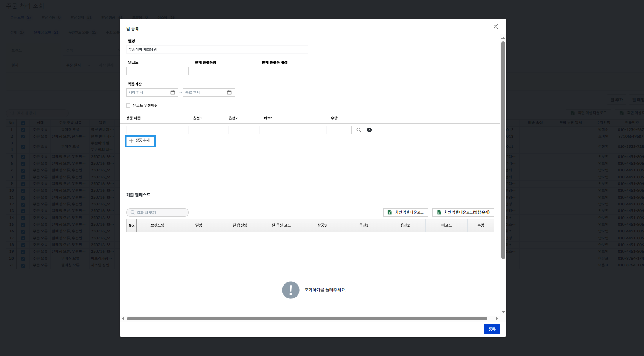Click the 시작 일시 date field
Image resolution: width=644 pixels, height=356 pixels.
(x=152, y=93)
